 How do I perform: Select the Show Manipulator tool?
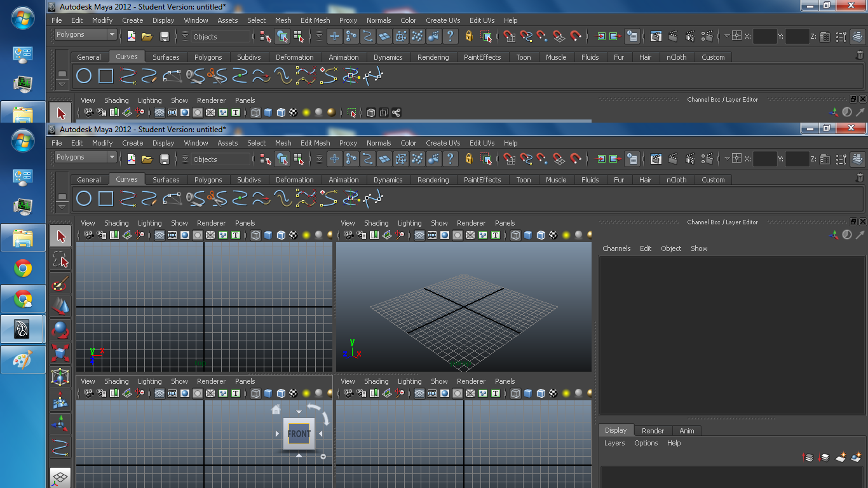point(60,424)
